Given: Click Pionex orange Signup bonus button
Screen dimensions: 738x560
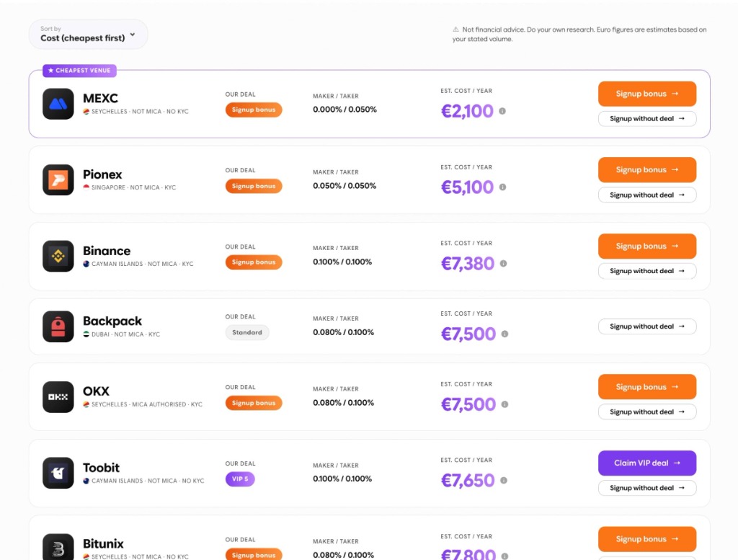Looking at the screenshot, I should click(647, 170).
